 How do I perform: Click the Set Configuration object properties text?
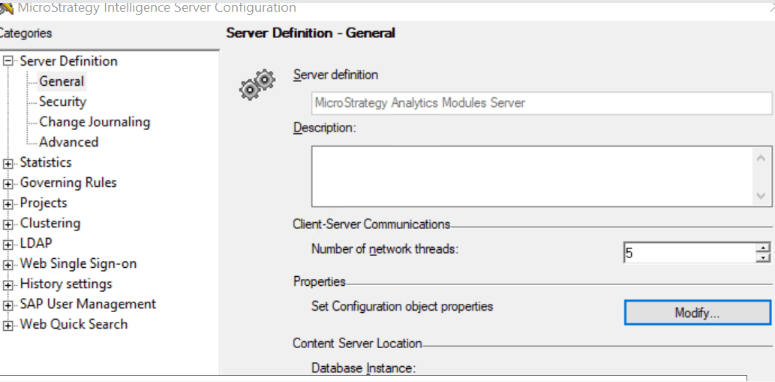click(402, 306)
